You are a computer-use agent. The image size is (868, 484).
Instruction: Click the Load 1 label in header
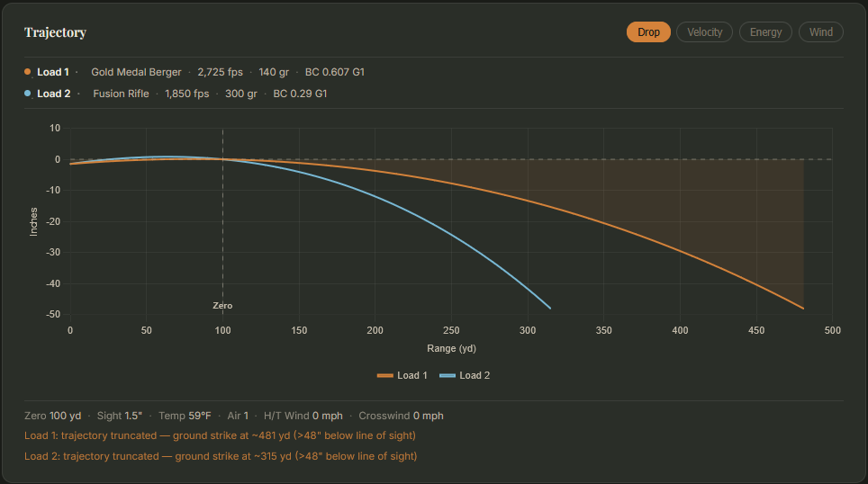tap(53, 73)
